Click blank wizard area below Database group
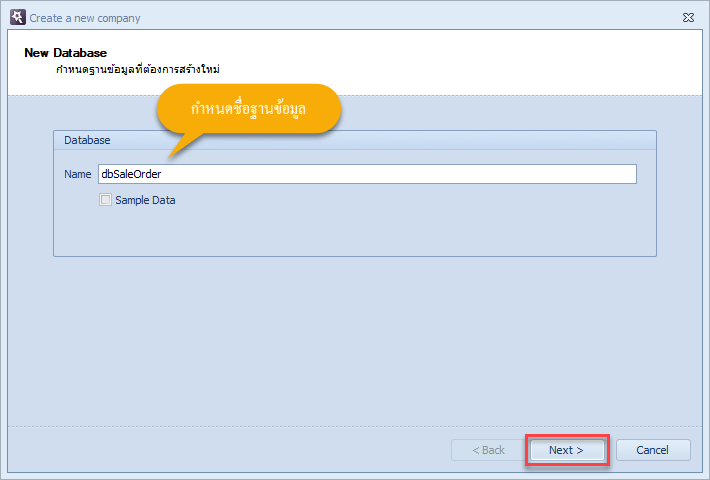Image resolution: width=710 pixels, height=480 pixels. pos(355,340)
